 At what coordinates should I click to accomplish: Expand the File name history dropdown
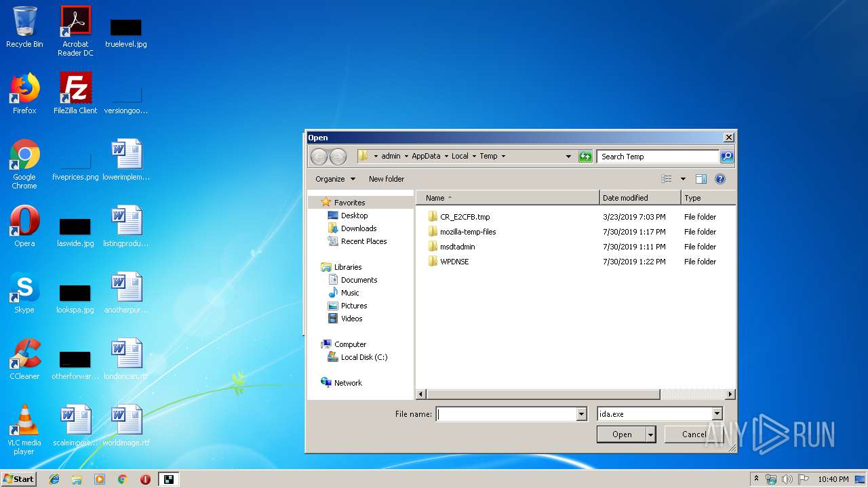[x=581, y=414]
